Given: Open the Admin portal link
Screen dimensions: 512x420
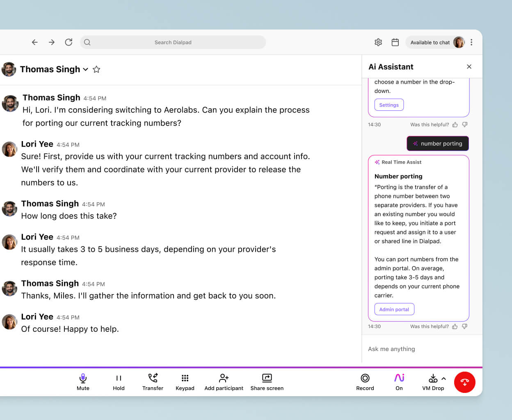Looking at the screenshot, I should tap(394, 309).
